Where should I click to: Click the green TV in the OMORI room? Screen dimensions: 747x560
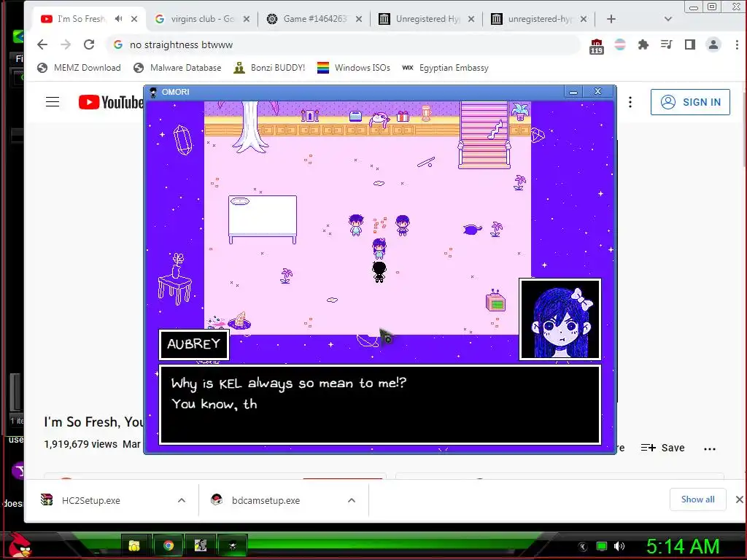[495, 300]
